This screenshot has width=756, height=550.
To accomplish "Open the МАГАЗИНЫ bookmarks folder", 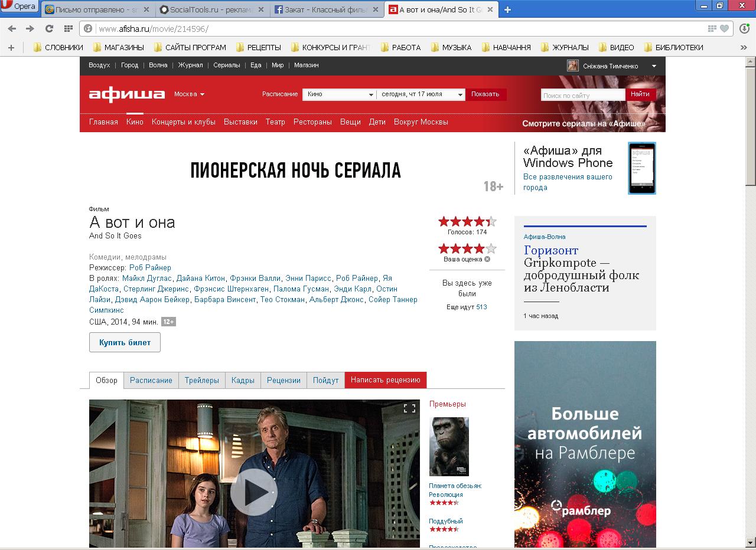I will point(118,47).
